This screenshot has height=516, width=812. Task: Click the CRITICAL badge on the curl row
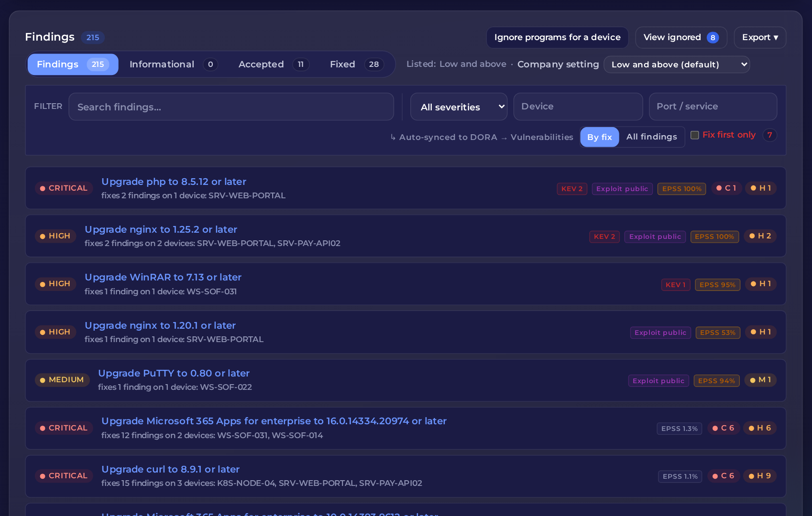tap(64, 476)
